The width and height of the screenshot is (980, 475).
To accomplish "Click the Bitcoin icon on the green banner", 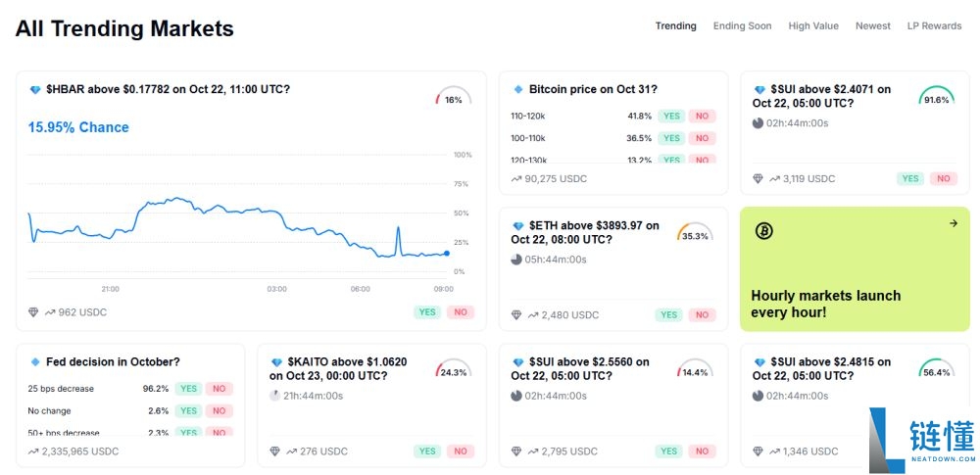I will pos(764,231).
